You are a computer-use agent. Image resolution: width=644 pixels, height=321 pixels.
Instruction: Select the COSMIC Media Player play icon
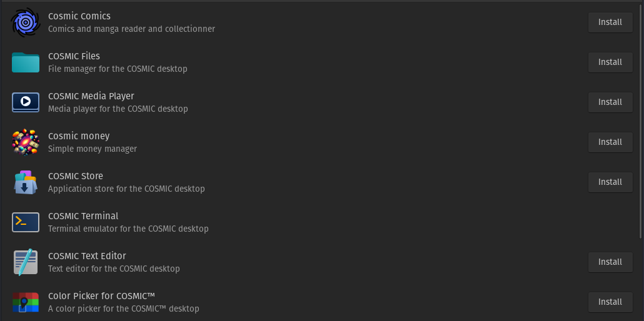point(26,102)
